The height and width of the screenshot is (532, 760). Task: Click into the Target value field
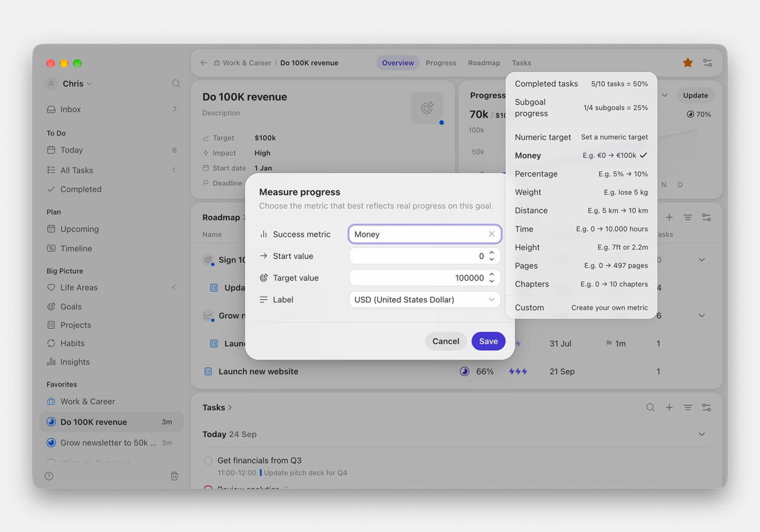[425, 278]
